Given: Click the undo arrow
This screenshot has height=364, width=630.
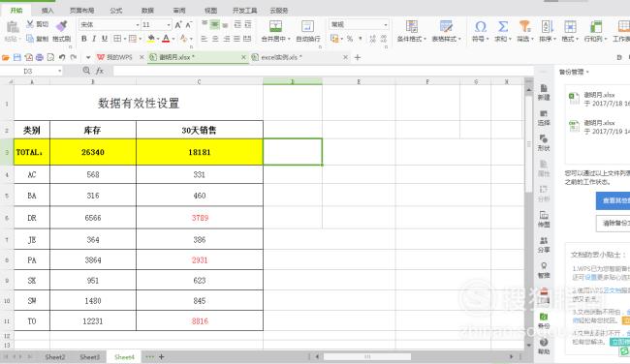Looking at the screenshot, I should point(62,57).
